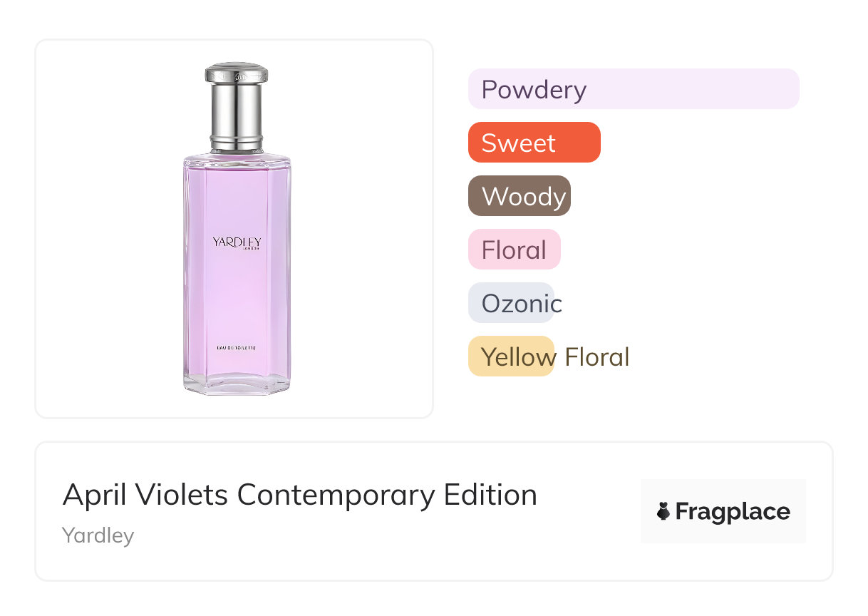Open the Yardley brand name below the title
Viewport: 868px width, 616px height.
(98, 535)
